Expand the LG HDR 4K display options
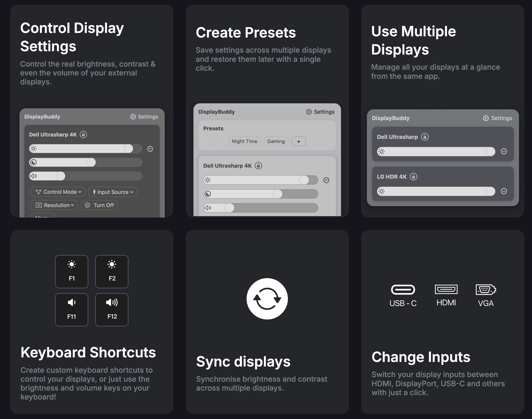The image size is (532, 419). (x=504, y=191)
